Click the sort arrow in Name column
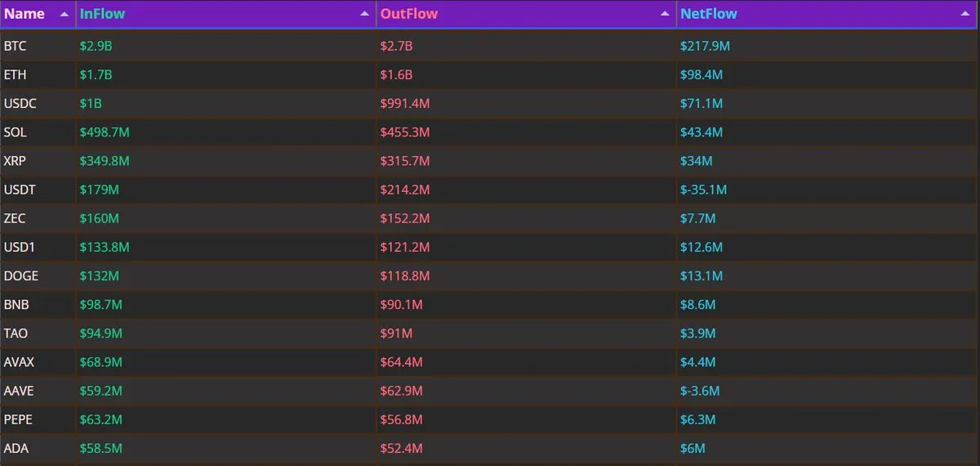This screenshot has height=466, width=980. pyautogui.click(x=64, y=15)
